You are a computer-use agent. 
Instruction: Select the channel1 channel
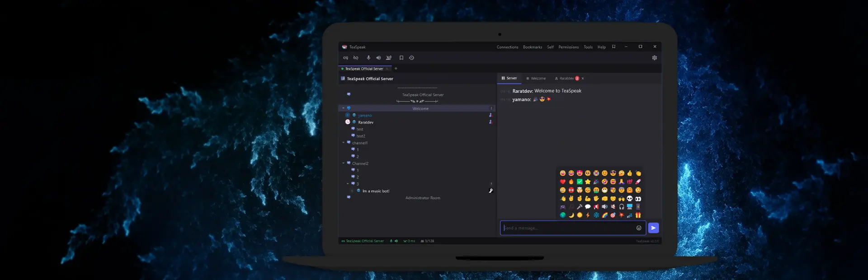click(360, 143)
